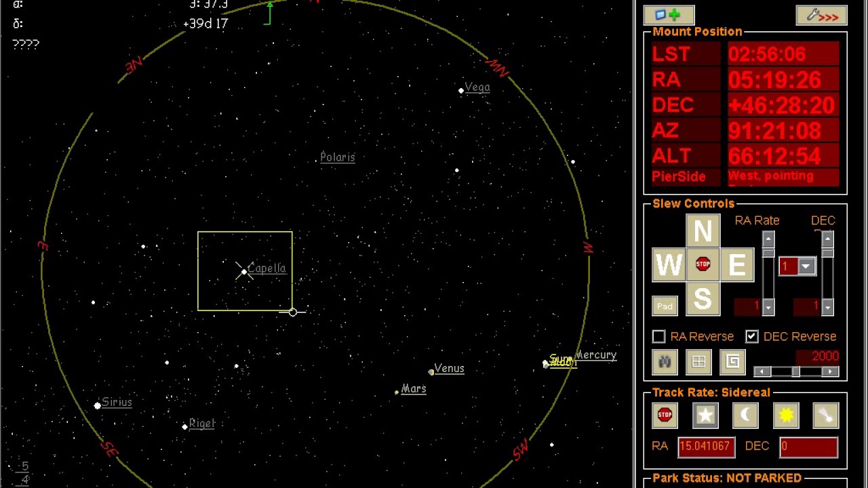Click the Capella star label
The height and width of the screenshot is (488, 868).
[x=267, y=268]
